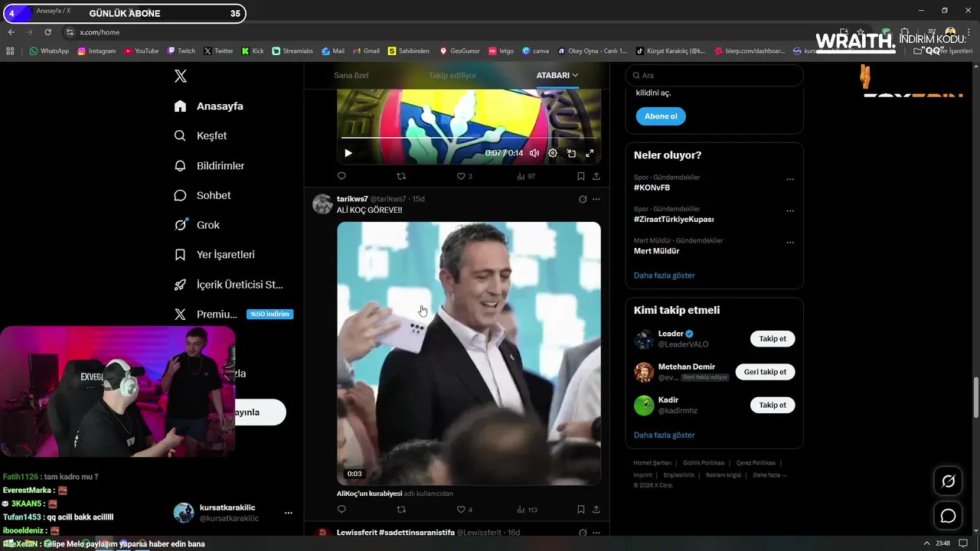Open Anasayfa home page

pos(208,106)
